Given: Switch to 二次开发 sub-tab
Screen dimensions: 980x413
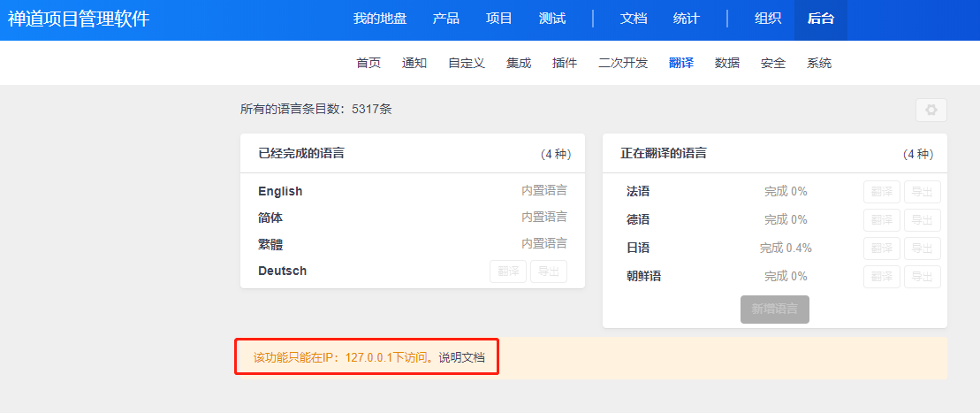Looking at the screenshot, I should 623,63.
